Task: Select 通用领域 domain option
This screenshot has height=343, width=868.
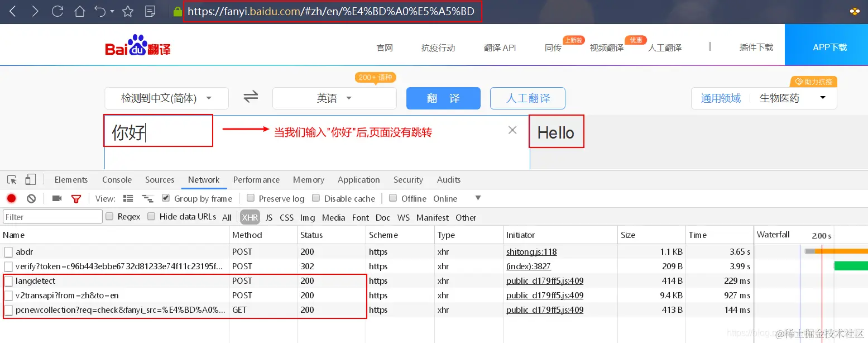Action: pos(721,98)
